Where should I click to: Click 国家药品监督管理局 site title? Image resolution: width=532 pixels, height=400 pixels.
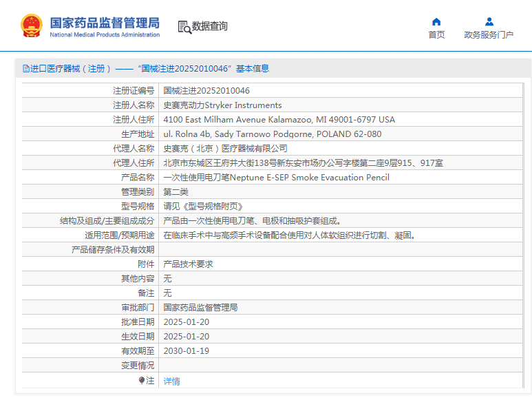[105, 23]
